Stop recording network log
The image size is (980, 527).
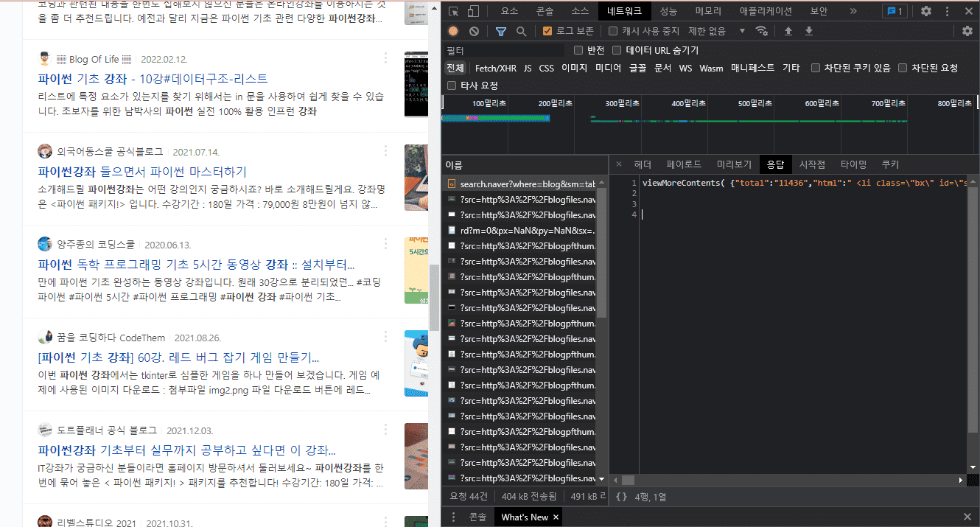(453, 31)
